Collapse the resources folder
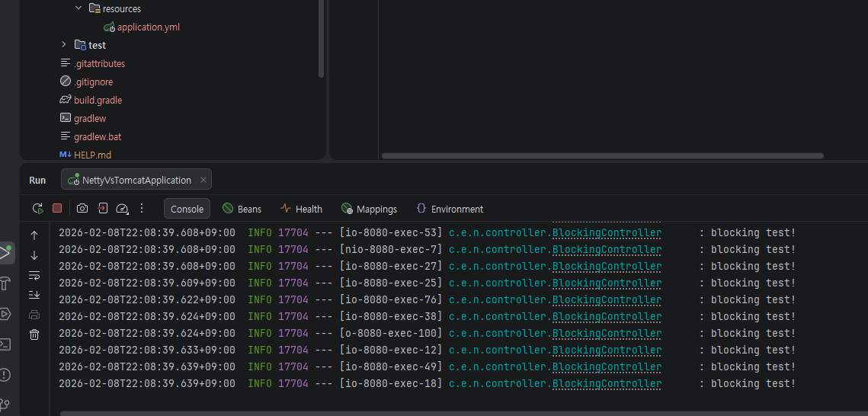The image size is (868, 416). [x=78, y=8]
